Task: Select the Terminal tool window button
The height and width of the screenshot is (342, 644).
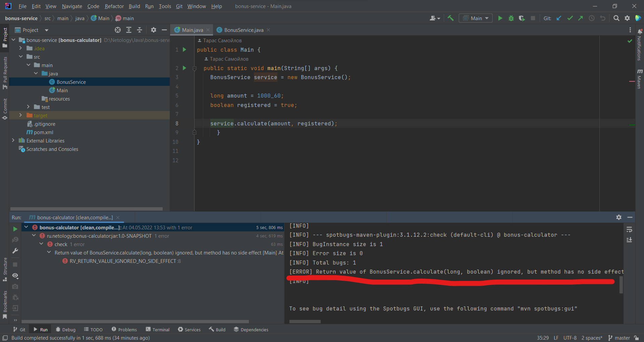Action: pyautogui.click(x=157, y=329)
